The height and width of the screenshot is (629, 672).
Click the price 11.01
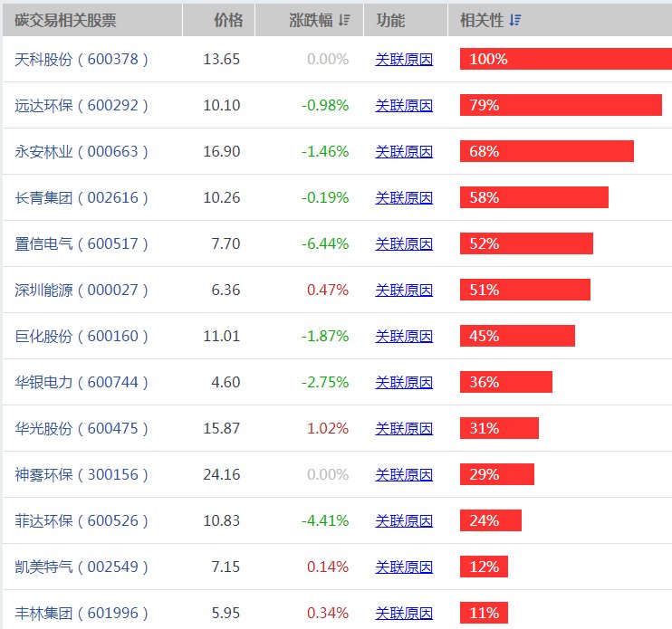point(222,337)
